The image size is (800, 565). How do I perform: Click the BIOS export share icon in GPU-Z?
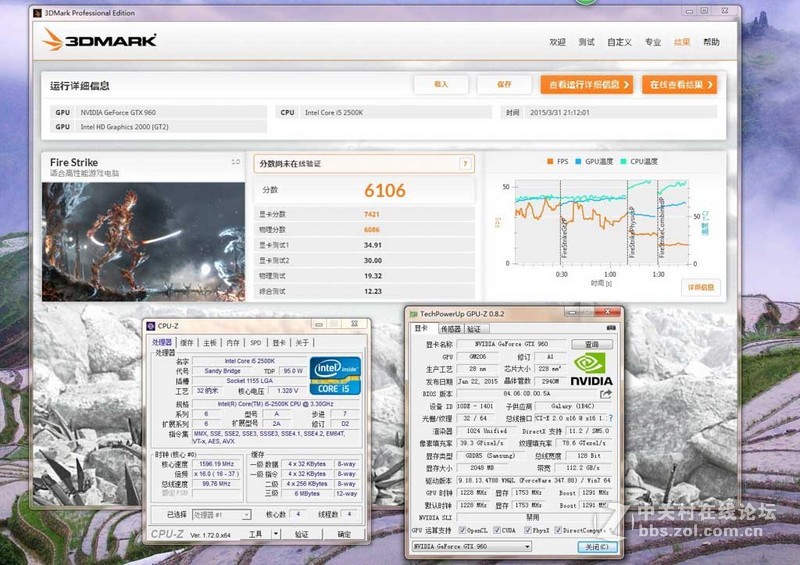pyautogui.click(x=606, y=394)
